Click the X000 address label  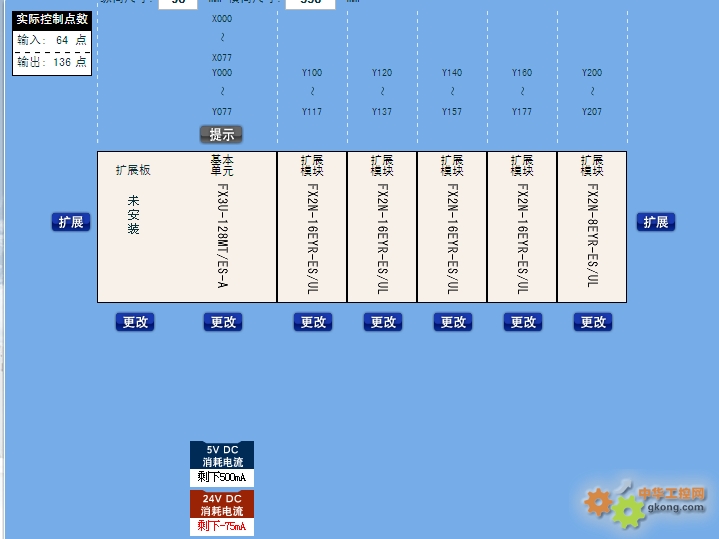pyautogui.click(x=222, y=19)
